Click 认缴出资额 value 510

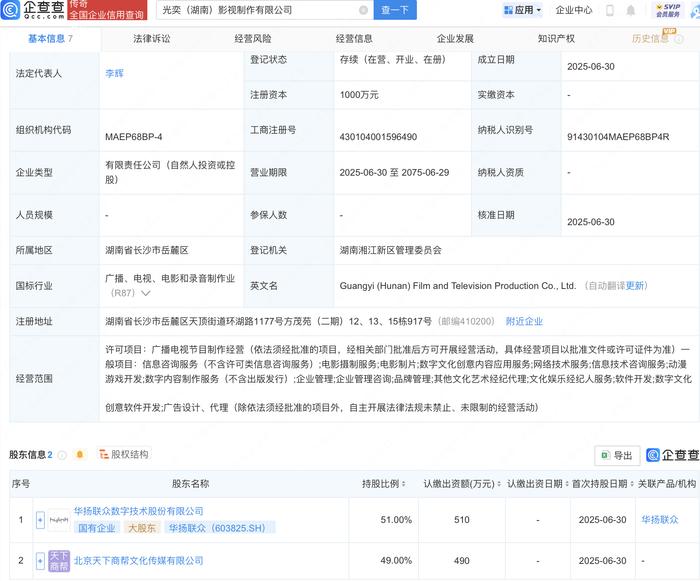point(462,520)
